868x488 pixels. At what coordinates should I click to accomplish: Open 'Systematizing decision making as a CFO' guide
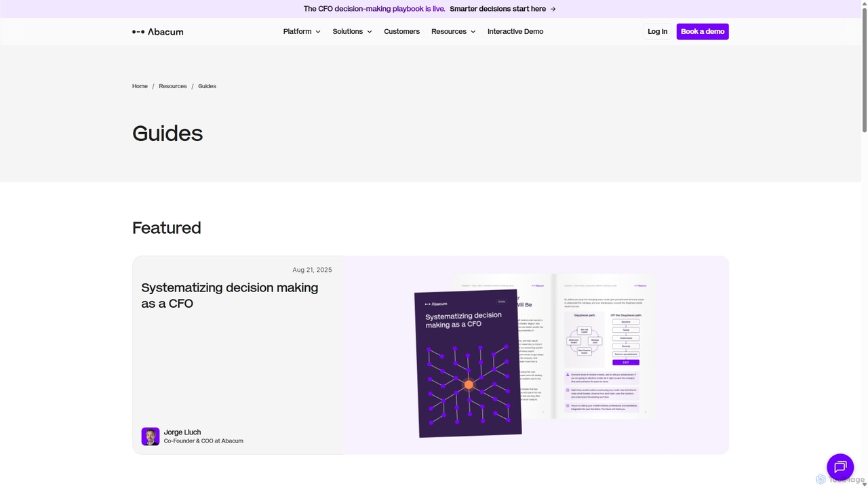[x=230, y=296]
